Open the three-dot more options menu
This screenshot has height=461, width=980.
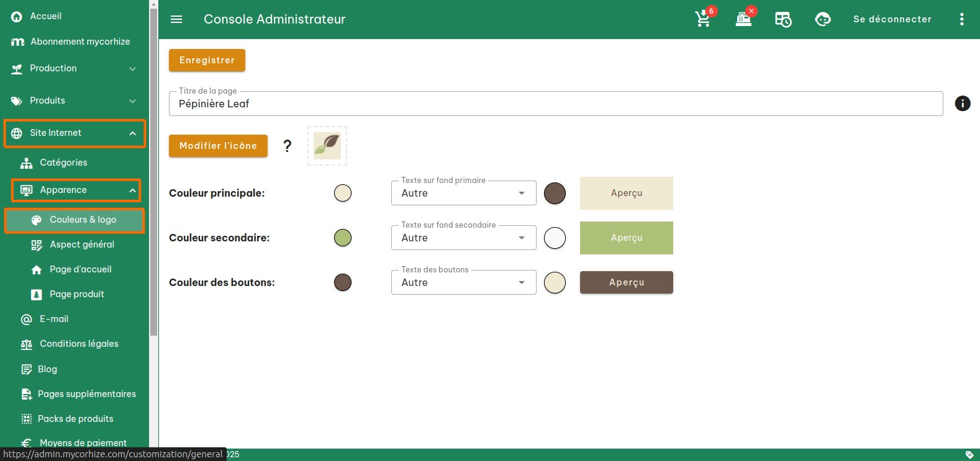(961, 19)
